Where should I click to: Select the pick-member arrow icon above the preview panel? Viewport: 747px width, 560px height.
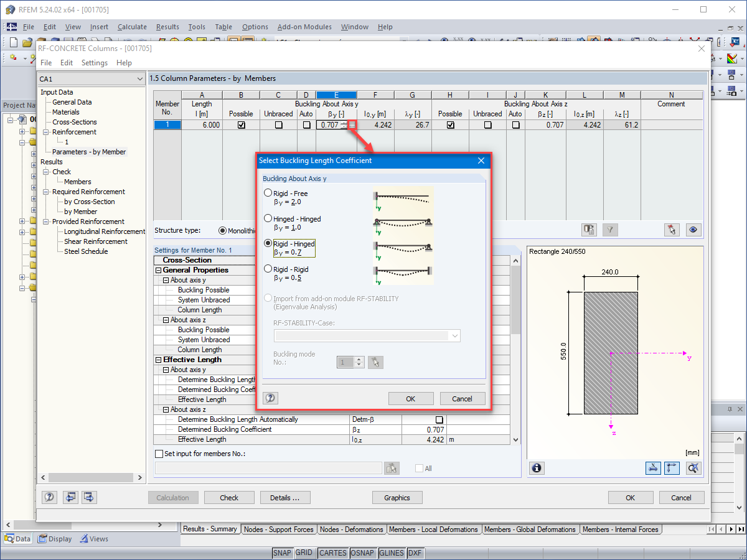pyautogui.click(x=672, y=230)
